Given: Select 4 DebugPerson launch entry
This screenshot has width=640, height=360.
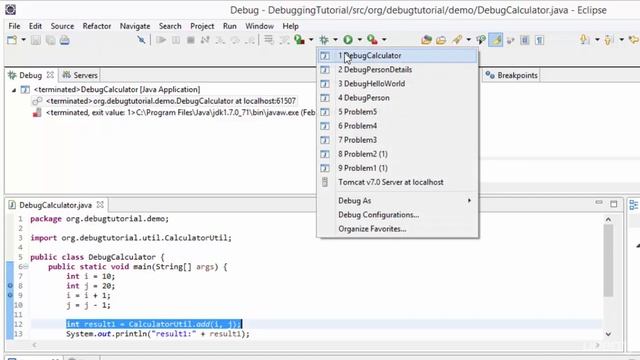Looking at the screenshot, I should coord(398,98).
